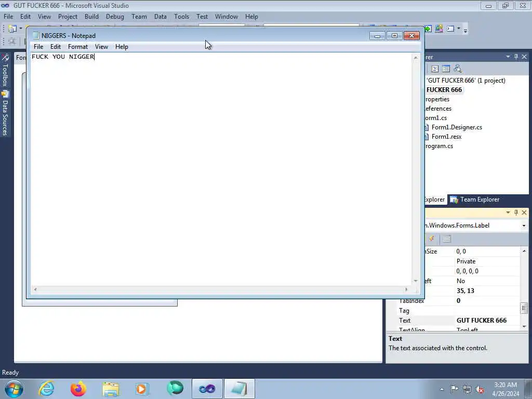Select the References node in Solution Explorer
This screenshot has width=532, height=399.
click(x=438, y=109)
